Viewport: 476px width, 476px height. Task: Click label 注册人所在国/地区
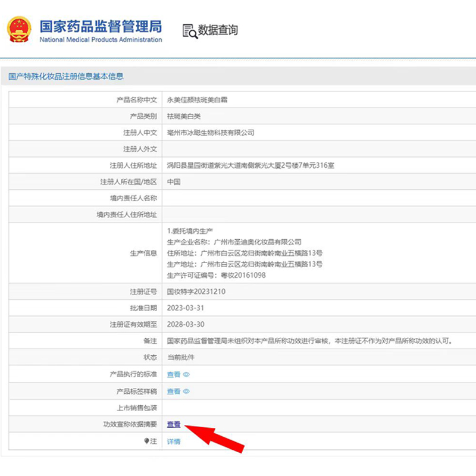pos(129,182)
